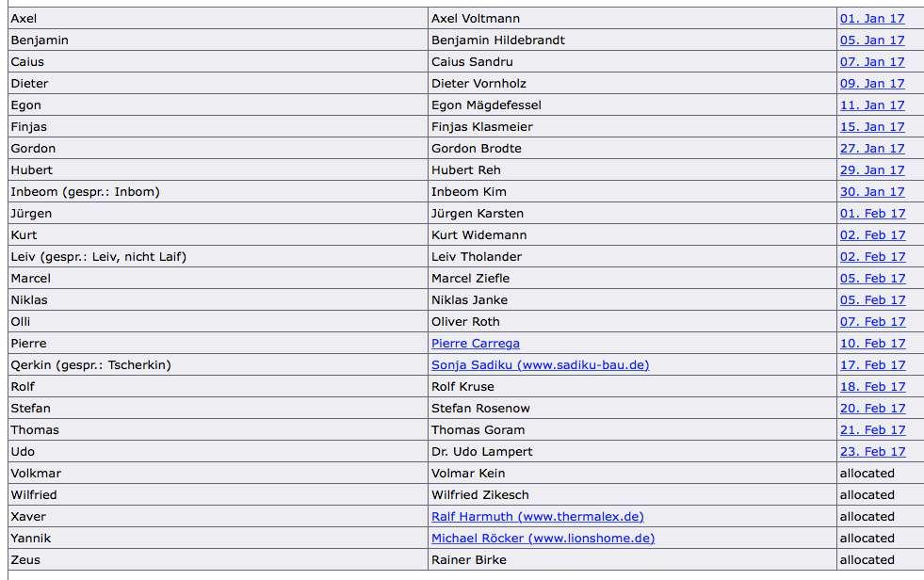Visit Ralf Harmuth www.thermalex.de link
Screen dimensions: 924x580
[x=538, y=516]
